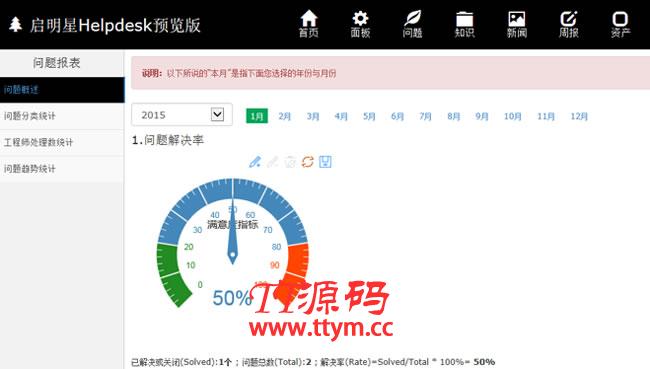Open 问题趋势统计 sidebar item
Viewport: 650px width, 369px height.
pos(62,169)
